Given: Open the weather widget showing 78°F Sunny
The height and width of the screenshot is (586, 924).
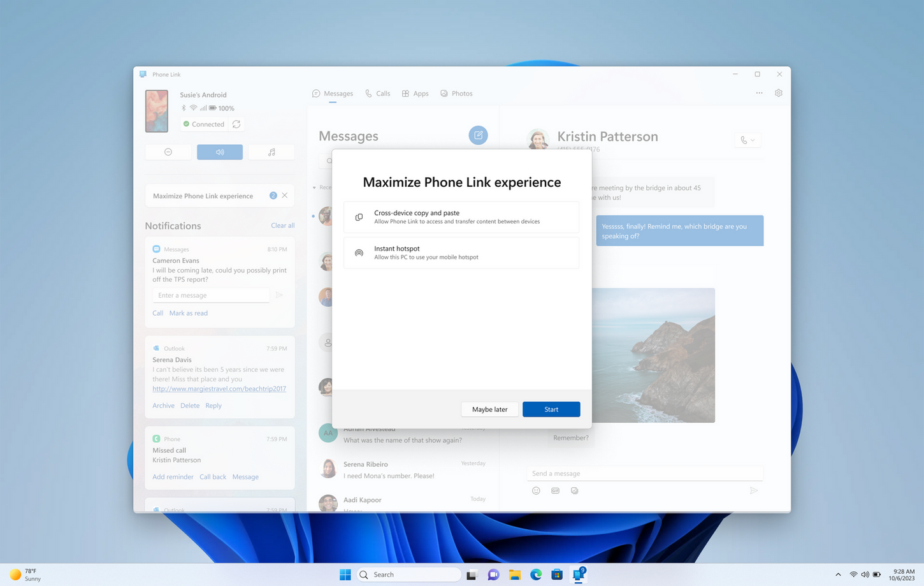Looking at the screenshot, I should click(x=25, y=575).
